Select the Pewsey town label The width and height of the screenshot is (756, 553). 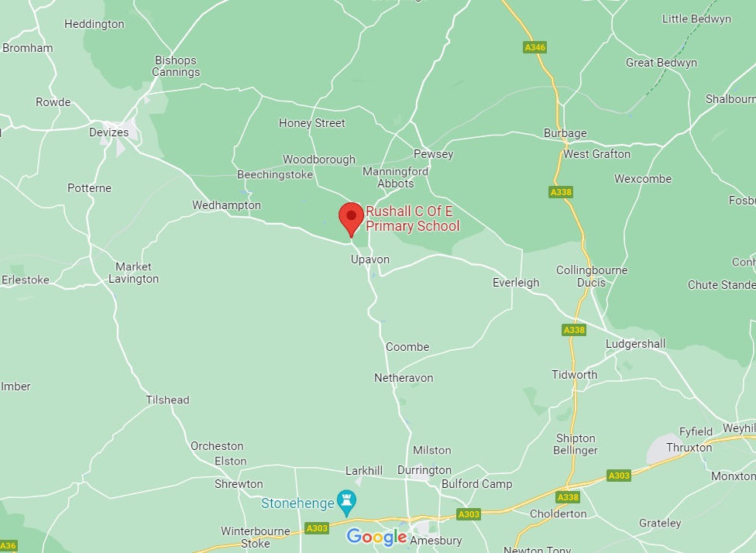click(x=434, y=154)
